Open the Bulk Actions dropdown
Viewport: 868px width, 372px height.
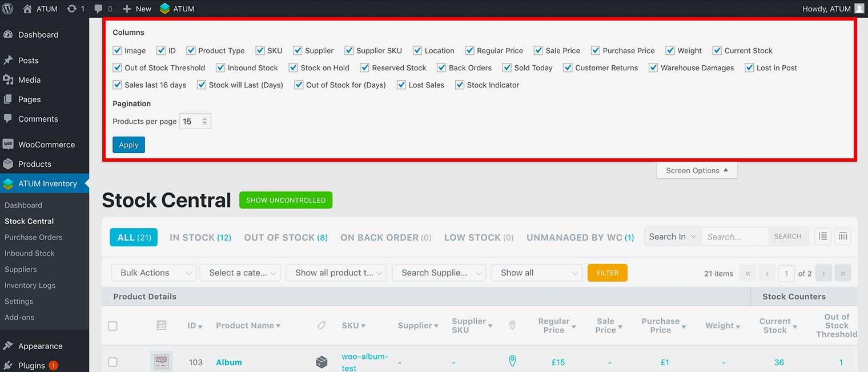(154, 273)
